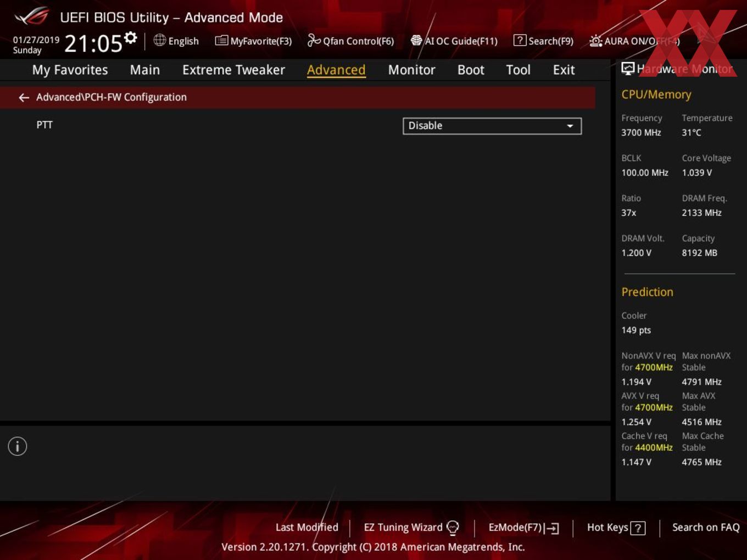Open clock settings gear icon
The width and height of the screenshot is (747, 560).
pos(131,37)
